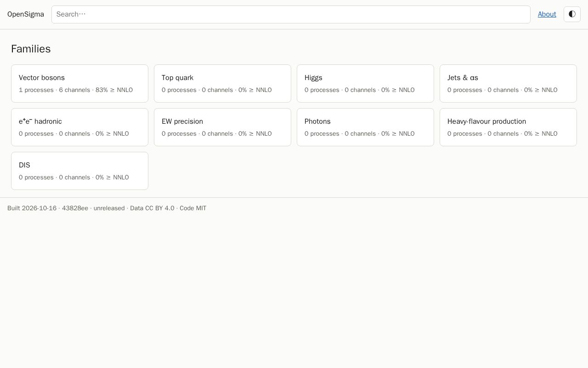Open the DIS family card
This screenshot has width=588, height=368.
click(79, 171)
